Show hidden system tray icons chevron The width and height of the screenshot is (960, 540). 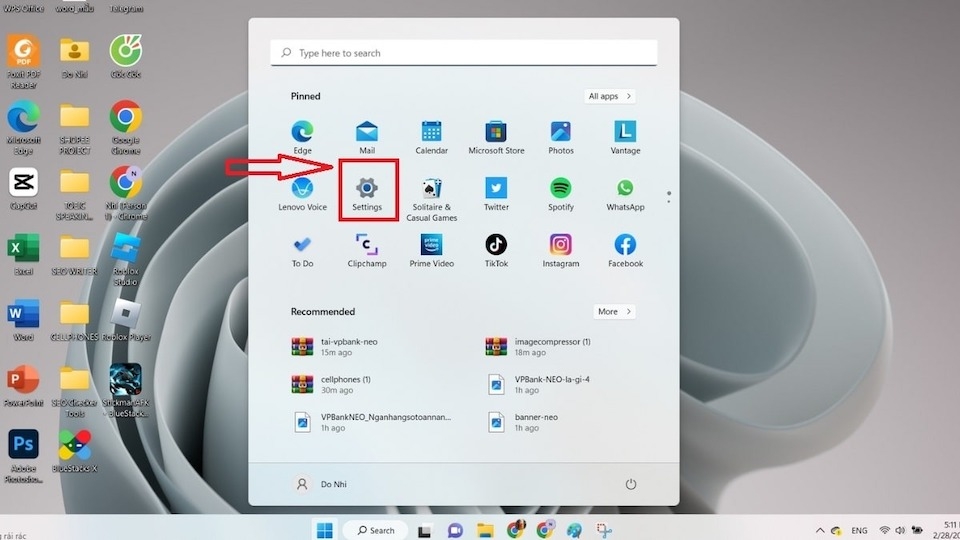click(x=821, y=530)
